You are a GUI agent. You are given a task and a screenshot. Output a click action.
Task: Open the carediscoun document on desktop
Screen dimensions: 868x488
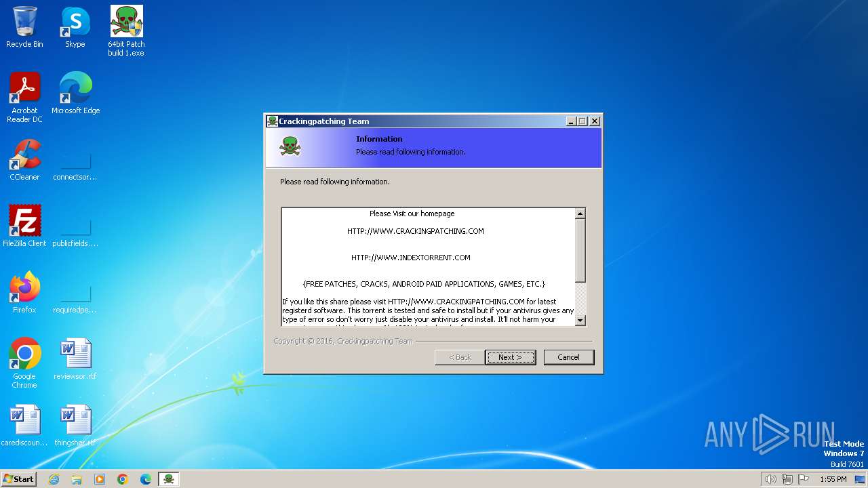[24, 426]
